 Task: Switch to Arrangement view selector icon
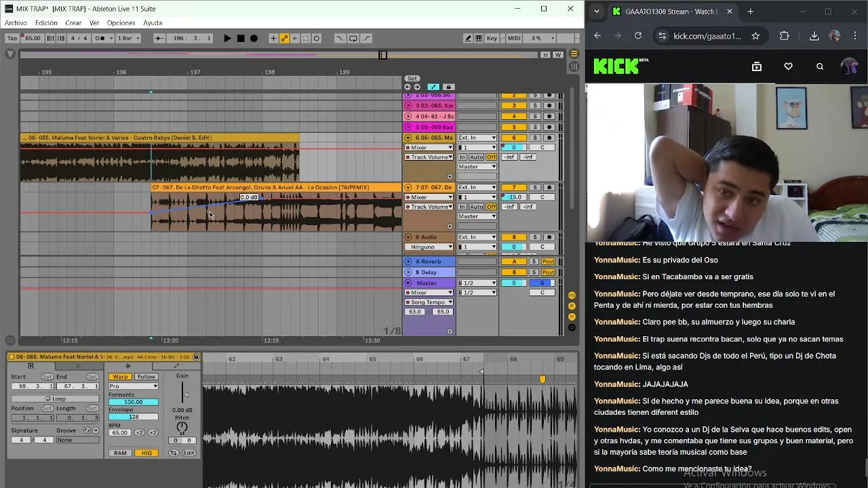[574, 54]
